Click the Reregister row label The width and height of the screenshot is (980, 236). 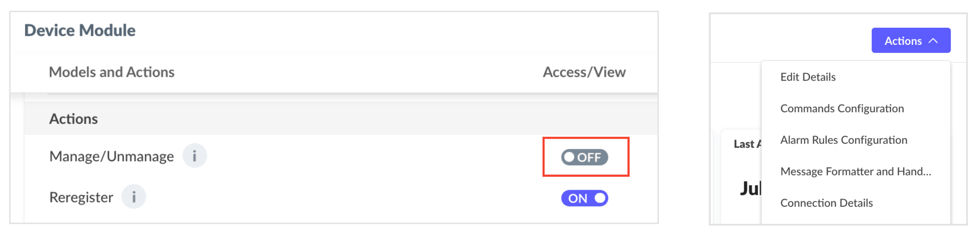(x=81, y=197)
